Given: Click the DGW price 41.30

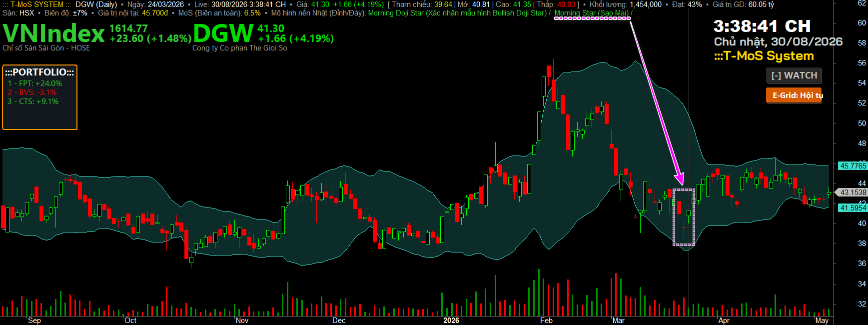Looking at the screenshot, I should coord(271,28).
